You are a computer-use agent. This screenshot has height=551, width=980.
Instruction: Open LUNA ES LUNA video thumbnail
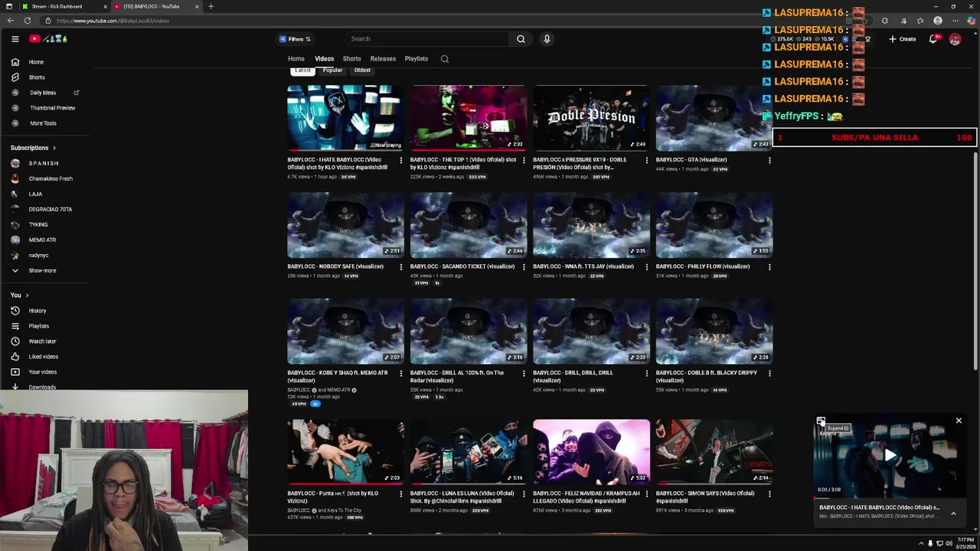pos(469,452)
